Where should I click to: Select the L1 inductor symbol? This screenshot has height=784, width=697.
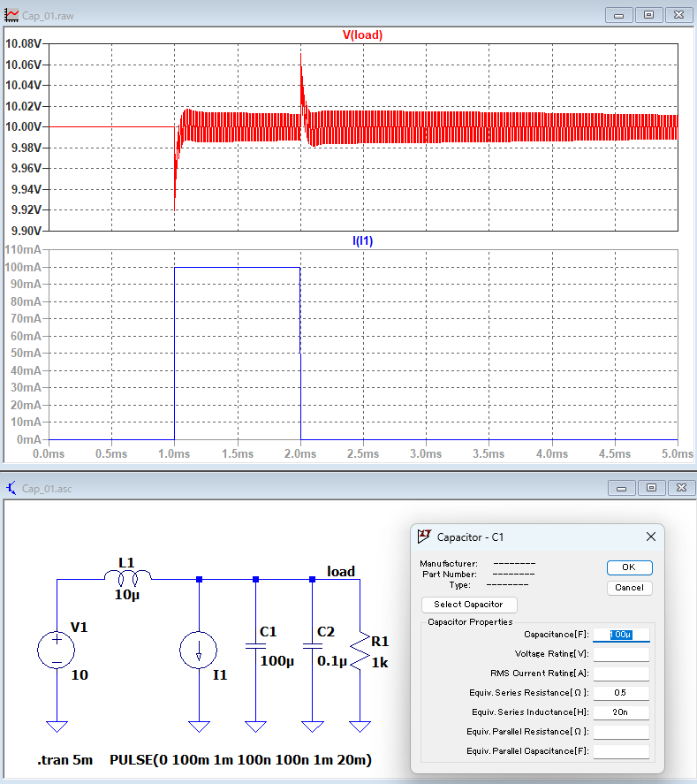pos(128,577)
